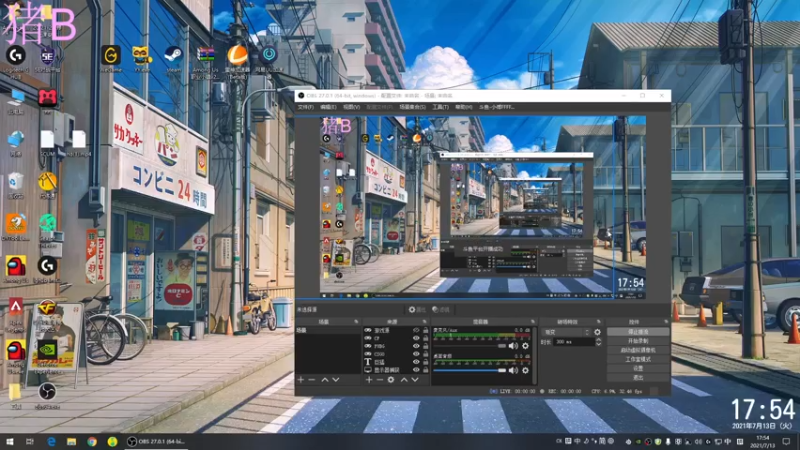Click Exit button in Controls panel
The image size is (800, 450).
point(638,378)
